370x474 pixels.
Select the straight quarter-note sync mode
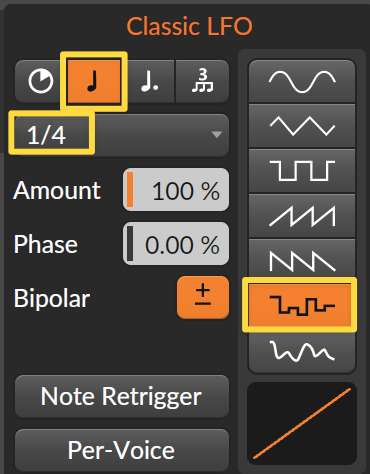[94, 81]
